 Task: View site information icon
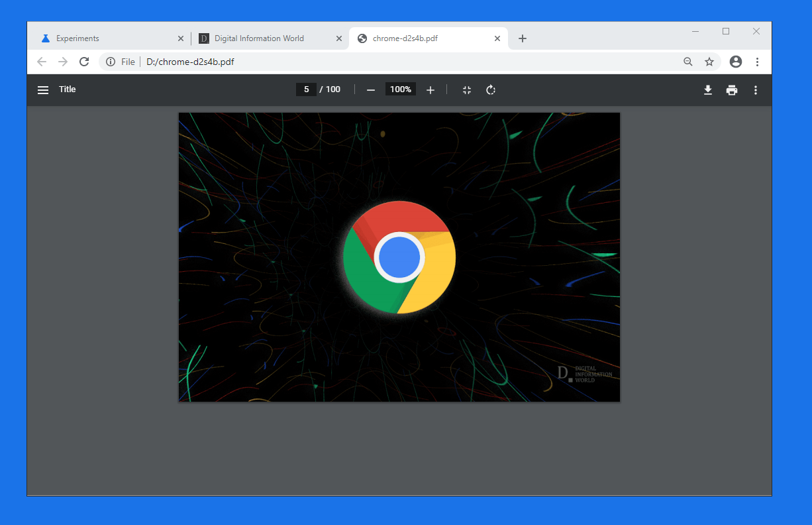pyautogui.click(x=111, y=62)
